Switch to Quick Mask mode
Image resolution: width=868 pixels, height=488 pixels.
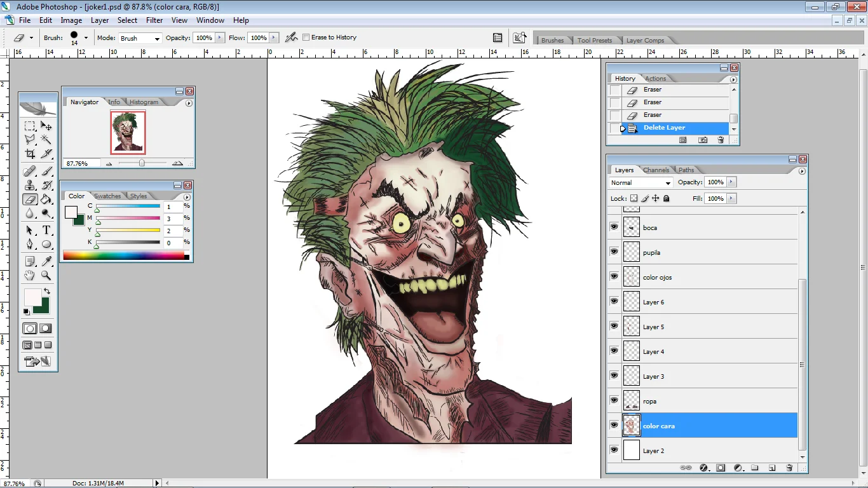pyautogui.click(x=46, y=329)
